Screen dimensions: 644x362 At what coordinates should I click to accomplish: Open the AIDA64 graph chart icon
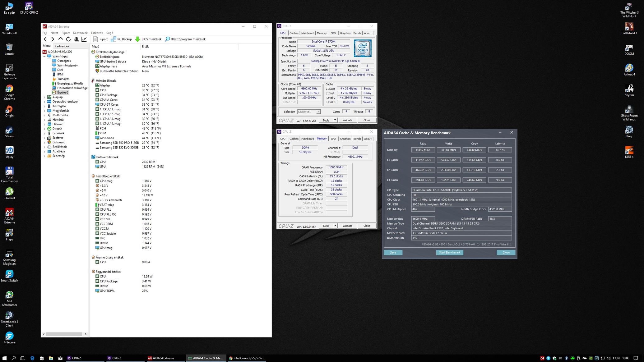pos(84,39)
